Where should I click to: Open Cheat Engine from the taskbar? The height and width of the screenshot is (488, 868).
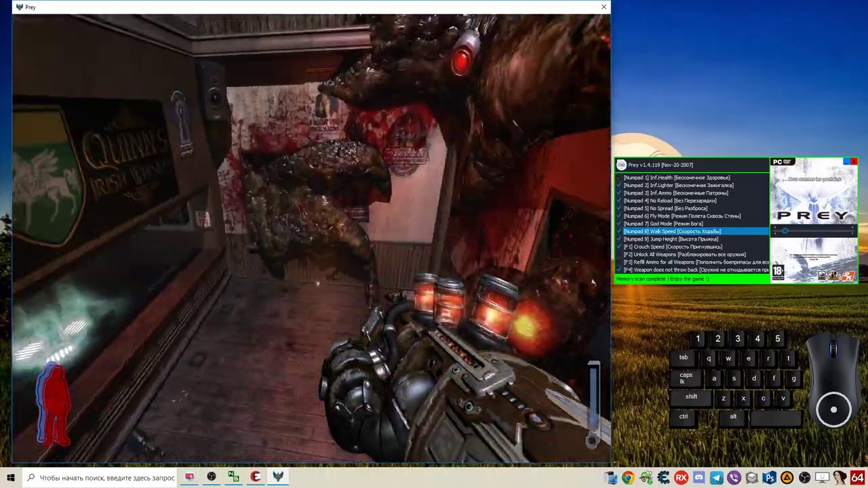coord(663,479)
